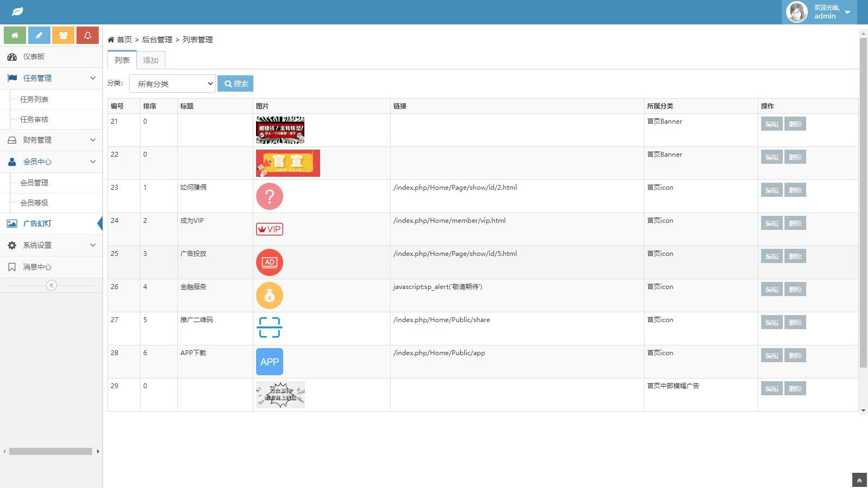Viewport: 868px width, 488px height.
Task: Click 编辑 for the 成为VIP row
Action: coord(771,223)
